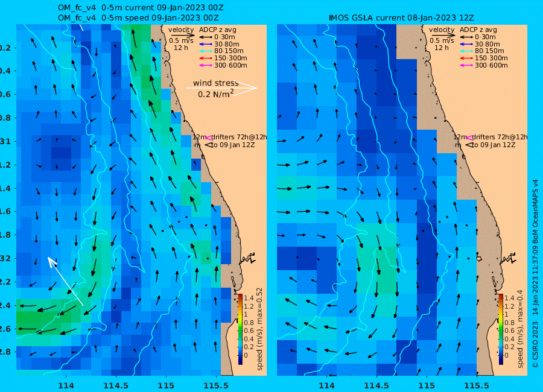Click longitude label 114 under right map
The image size is (543, 392).
[x=326, y=386]
